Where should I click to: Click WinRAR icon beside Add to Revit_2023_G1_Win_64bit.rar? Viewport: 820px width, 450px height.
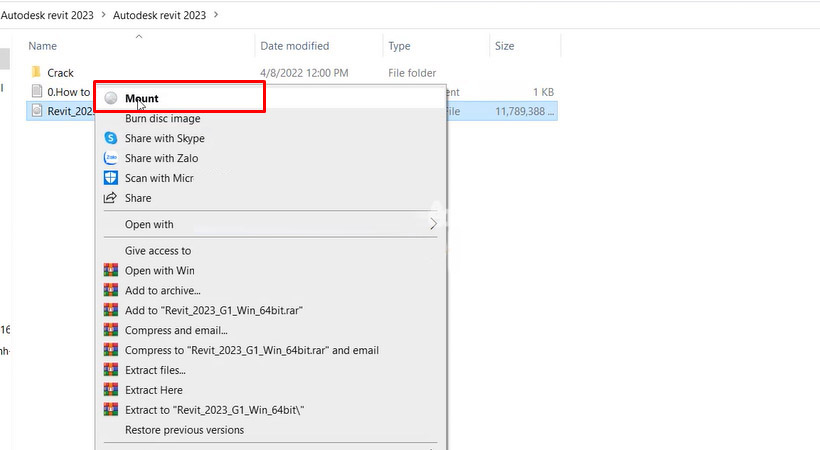(x=111, y=310)
